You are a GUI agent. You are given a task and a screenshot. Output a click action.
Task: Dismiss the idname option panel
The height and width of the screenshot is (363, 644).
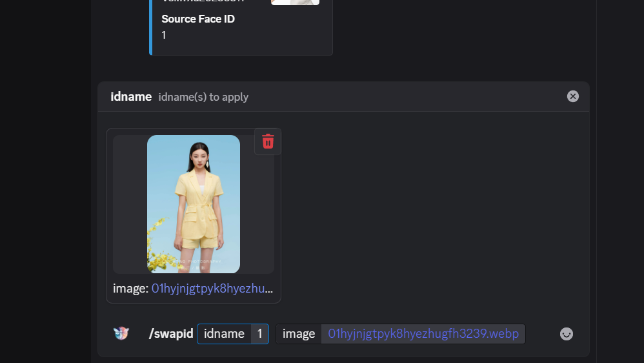click(572, 96)
